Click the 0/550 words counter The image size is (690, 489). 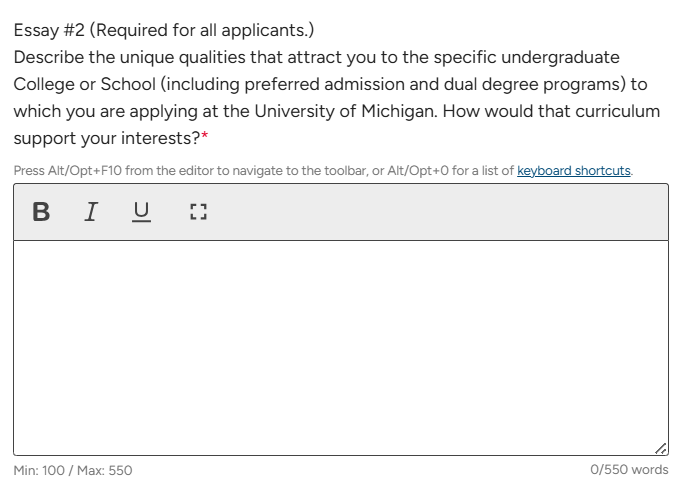point(629,470)
